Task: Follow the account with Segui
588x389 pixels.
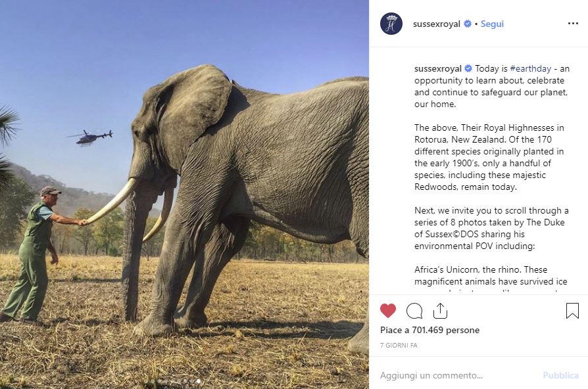Action: 492,24
